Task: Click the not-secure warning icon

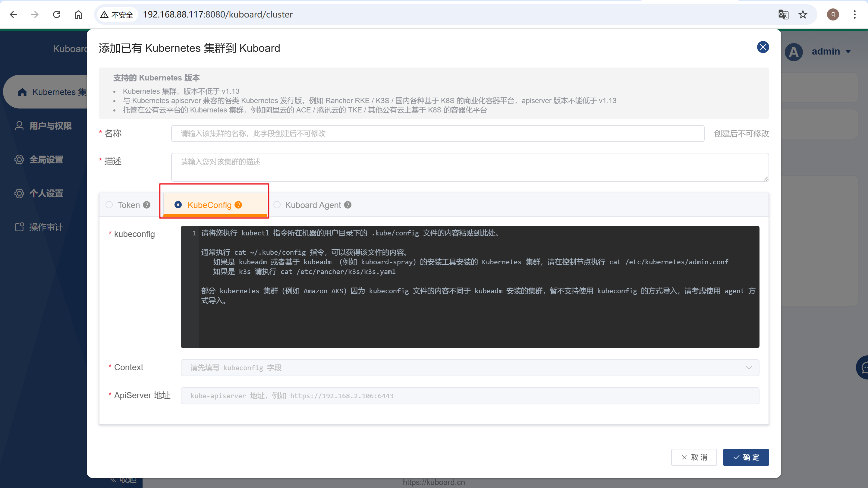Action: [104, 14]
